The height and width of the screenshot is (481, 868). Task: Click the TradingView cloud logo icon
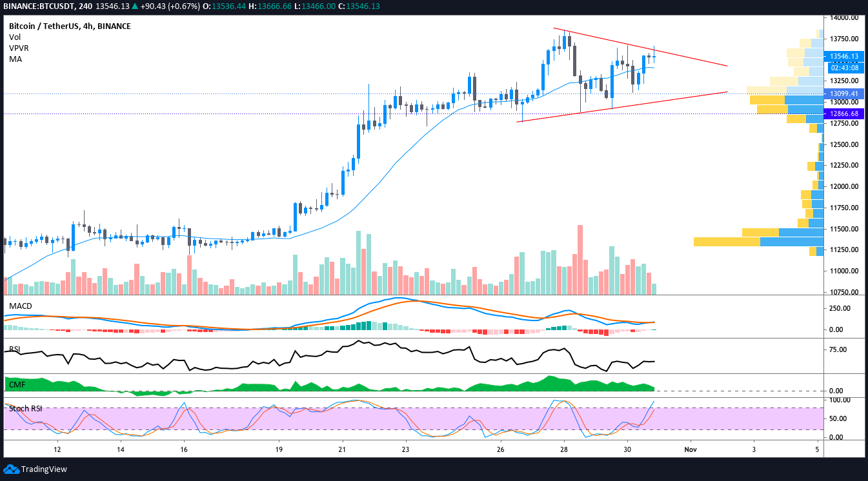(12, 469)
